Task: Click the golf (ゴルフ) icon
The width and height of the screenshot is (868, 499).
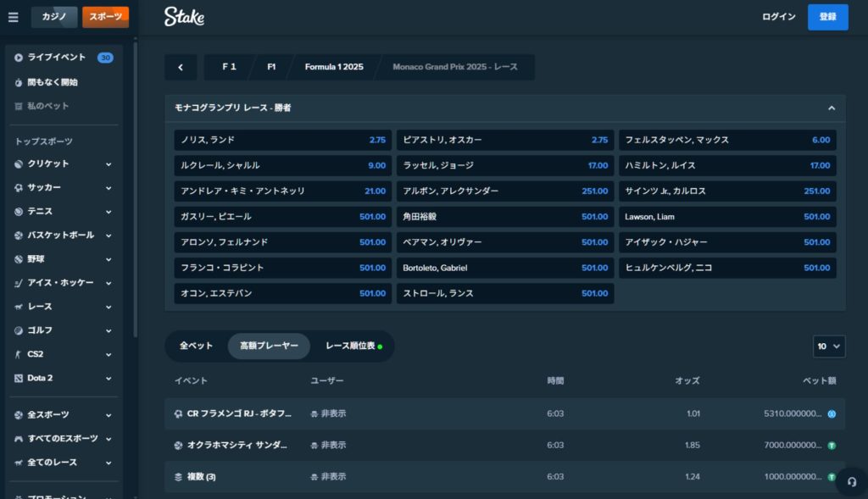Action: click(x=19, y=330)
